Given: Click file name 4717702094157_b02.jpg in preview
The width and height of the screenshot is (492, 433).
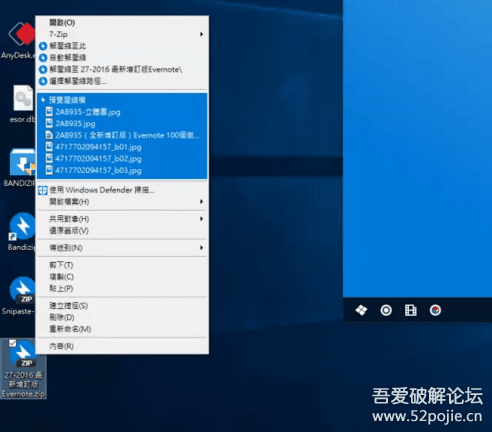Looking at the screenshot, I should (x=98, y=159).
